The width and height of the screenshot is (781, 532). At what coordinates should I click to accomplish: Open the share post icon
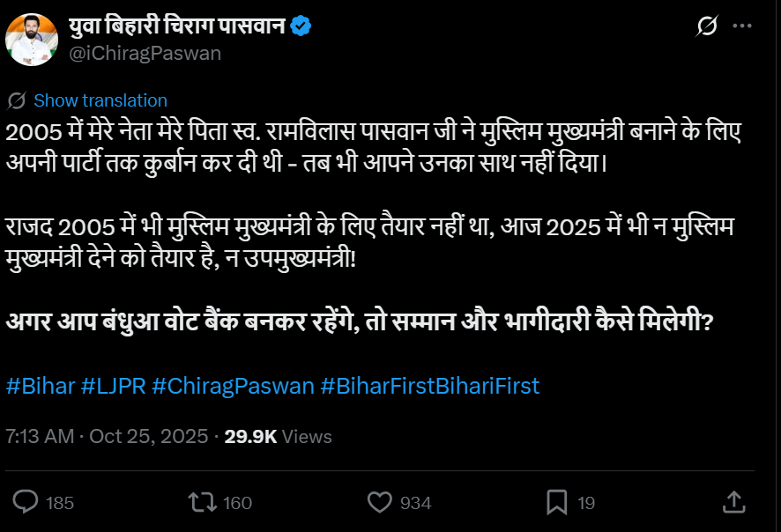click(733, 502)
